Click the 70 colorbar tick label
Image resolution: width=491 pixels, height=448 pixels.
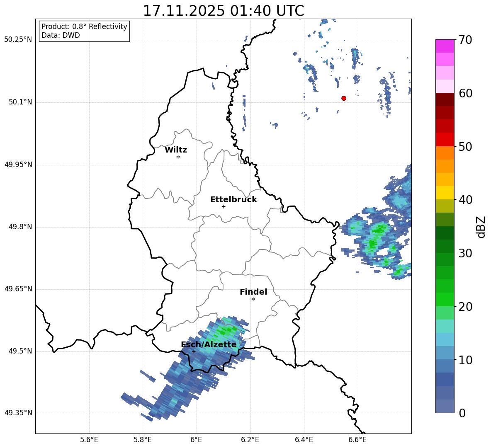coord(465,40)
